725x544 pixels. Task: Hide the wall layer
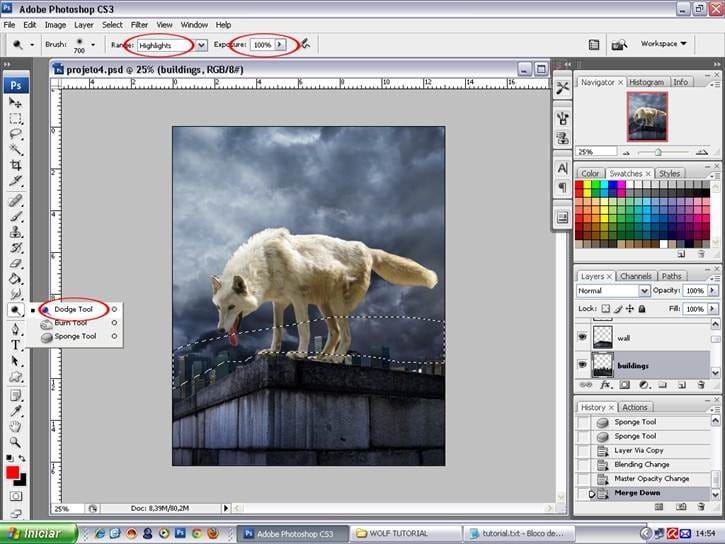[x=582, y=337]
